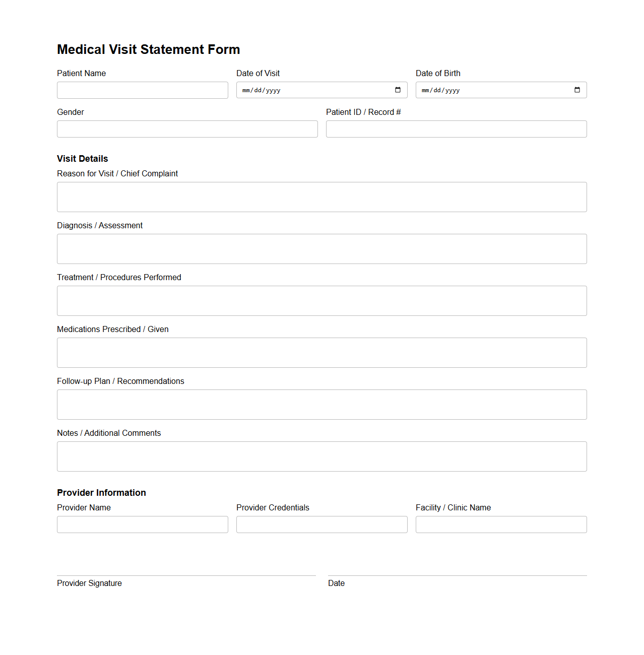Open the Date of Birth calendar picker
This screenshot has width=644, height=655.
pyautogui.click(x=577, y=90)
